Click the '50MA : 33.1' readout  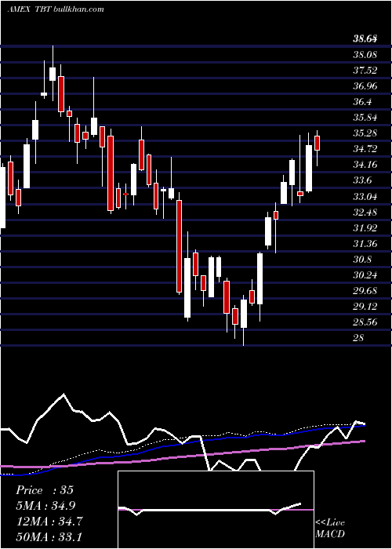[x=49, y=536]
